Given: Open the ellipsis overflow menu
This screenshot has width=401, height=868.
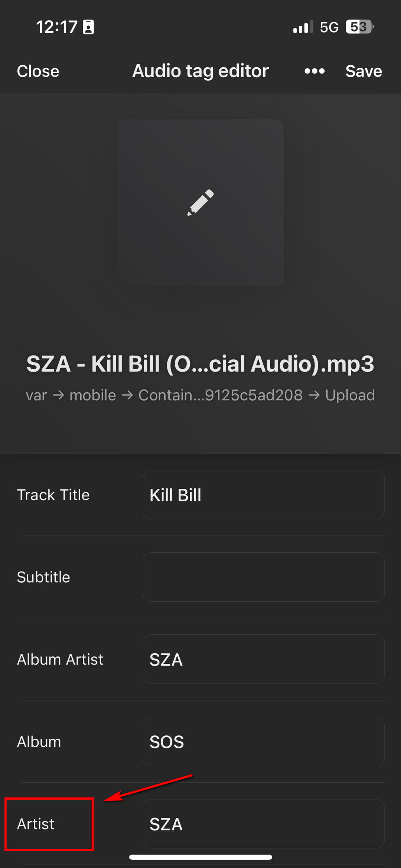Looking at the screenshot, I should (x=314, y=71).
